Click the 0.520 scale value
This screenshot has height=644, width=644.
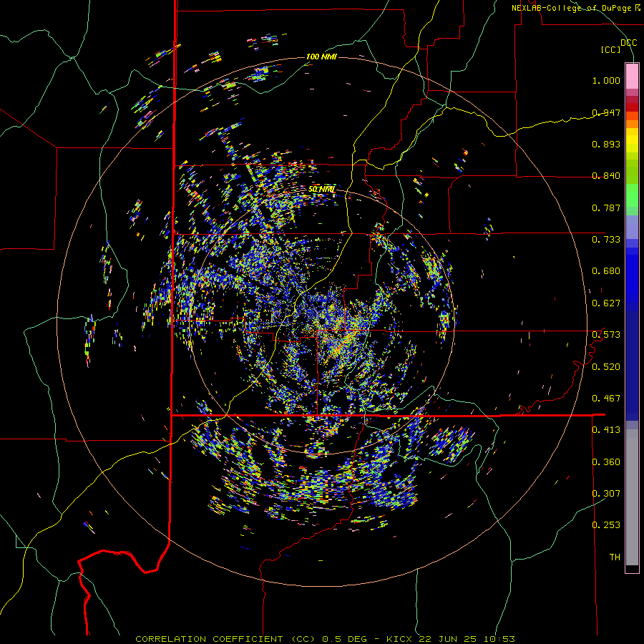(x=606, y=367)
